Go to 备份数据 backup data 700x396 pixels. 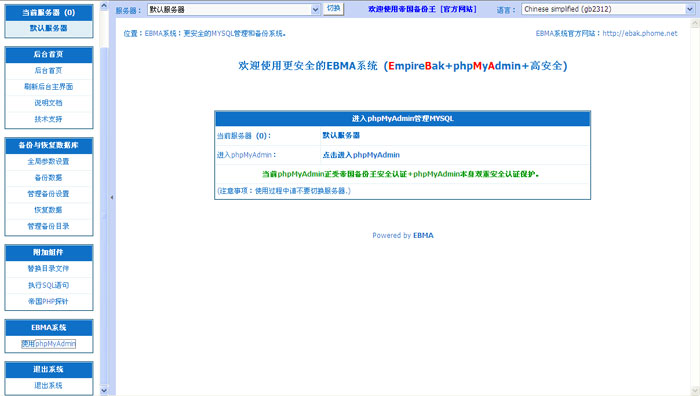pyautogui.click(x=49, y=178)
